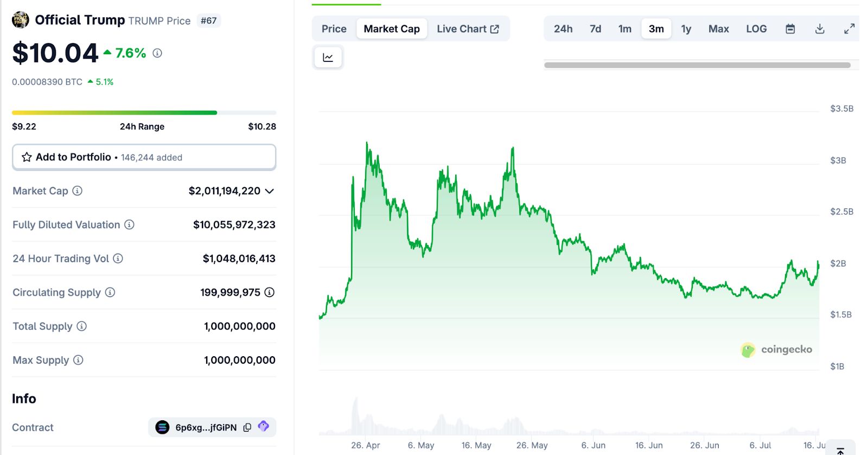
Task: Show Total Supply info icon
Action: (81, 326)
